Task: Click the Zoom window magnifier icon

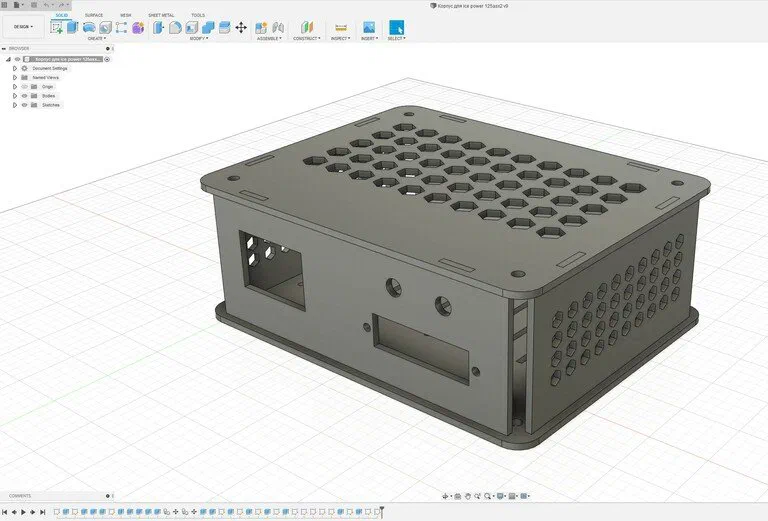Action: point(477,496)
